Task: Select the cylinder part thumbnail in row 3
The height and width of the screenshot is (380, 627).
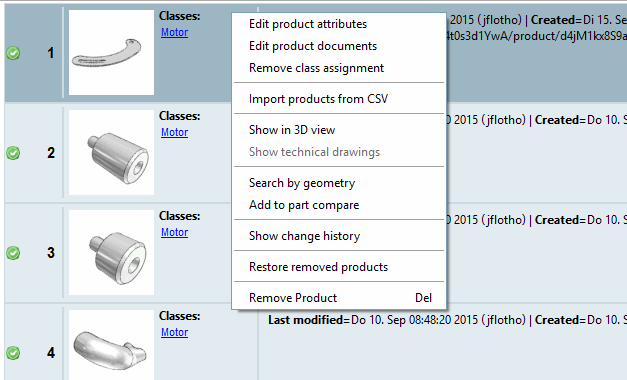Action: pos(111,252)
